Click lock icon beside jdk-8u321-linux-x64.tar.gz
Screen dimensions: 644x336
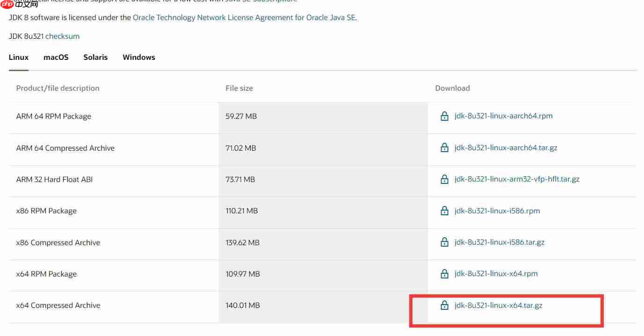(x=444, y=306)
